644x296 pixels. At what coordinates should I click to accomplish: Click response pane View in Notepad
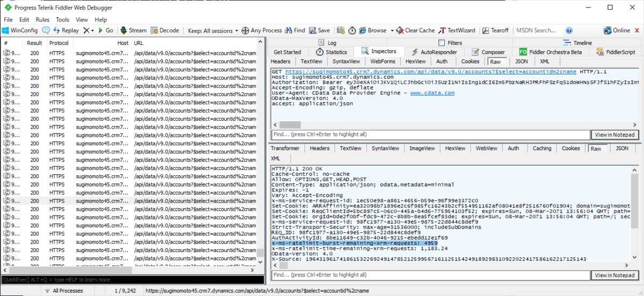[x=615, y=275]
